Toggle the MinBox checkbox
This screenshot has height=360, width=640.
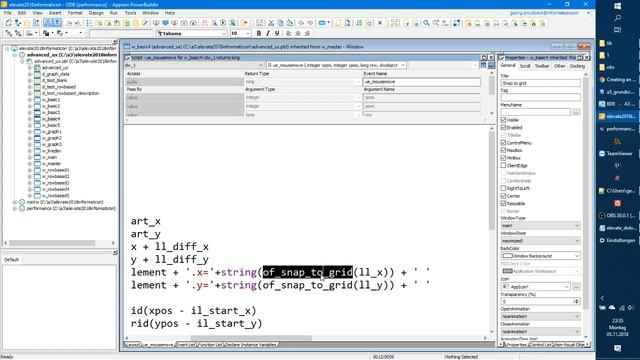point(503,158)
